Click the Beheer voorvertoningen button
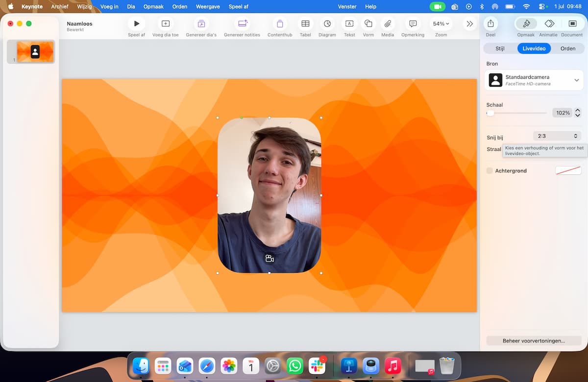The width and height of the screenshot is (588, 382). tap(534, 340)
